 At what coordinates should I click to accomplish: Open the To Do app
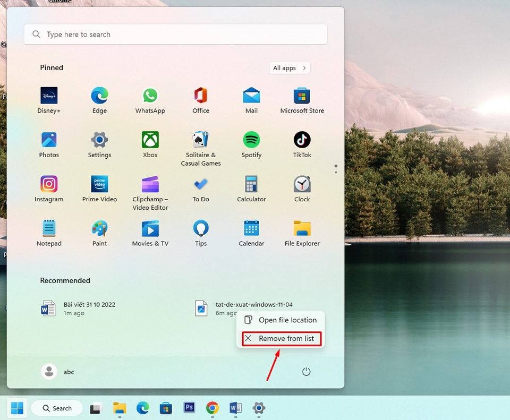pyautogui.click(x=201, y=189)
